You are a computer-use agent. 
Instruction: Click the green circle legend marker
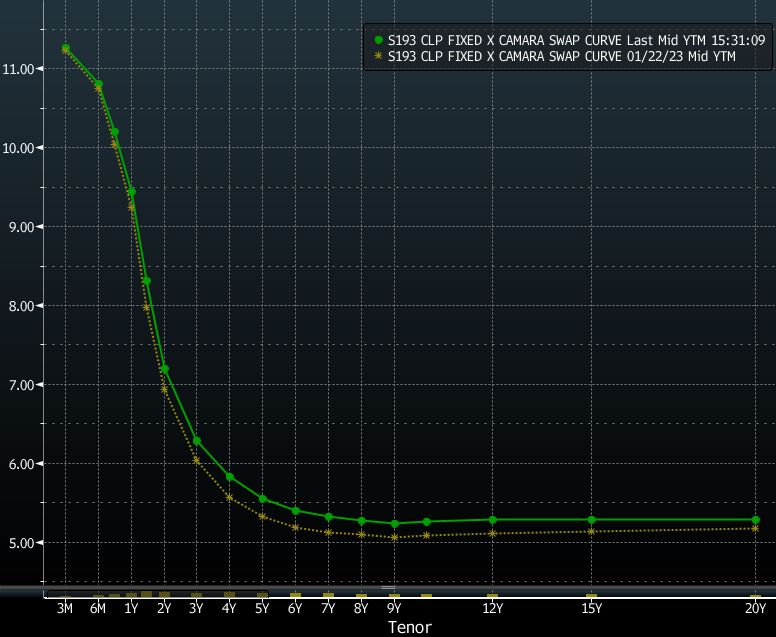379,40
